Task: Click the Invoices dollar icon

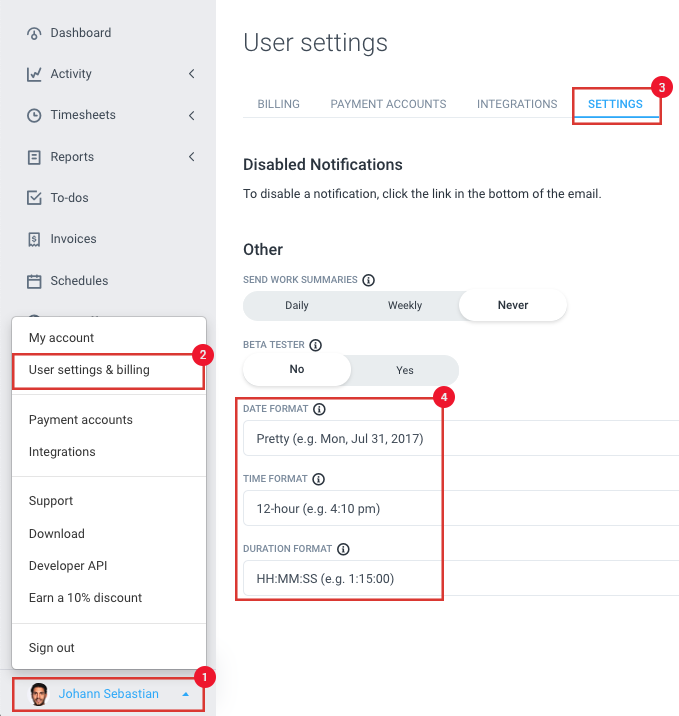Action: click(x=34, y=239)
